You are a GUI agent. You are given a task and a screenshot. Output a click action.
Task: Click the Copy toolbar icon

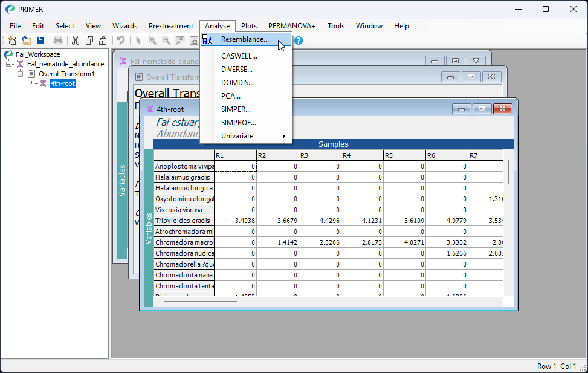[x=89, y=41]
